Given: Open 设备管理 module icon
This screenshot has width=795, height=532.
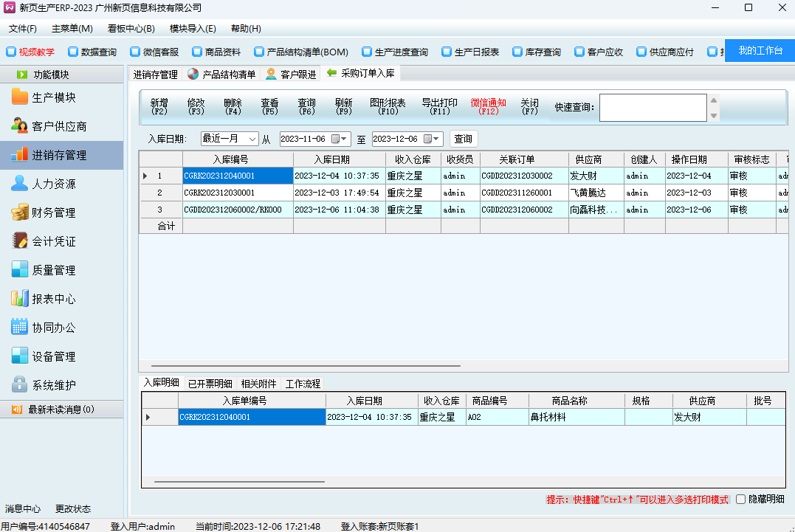Looking at the screenshot, I should click(19, 356).
